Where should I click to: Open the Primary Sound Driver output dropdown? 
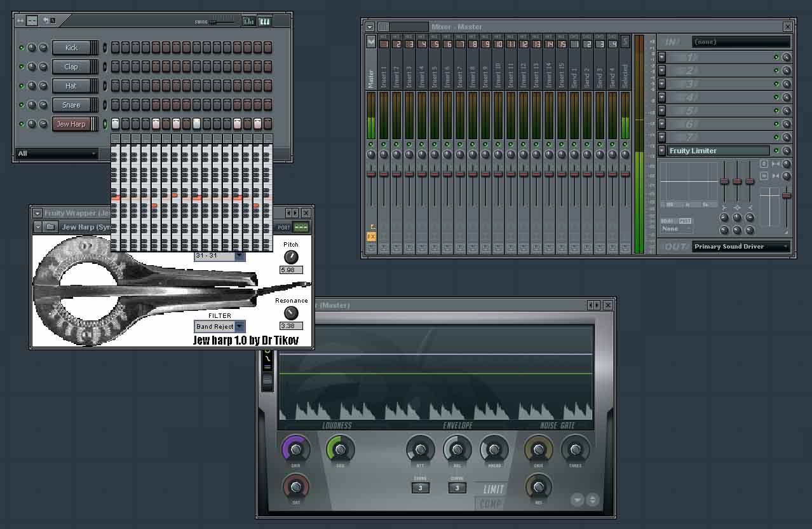click(x=741, y=246)
